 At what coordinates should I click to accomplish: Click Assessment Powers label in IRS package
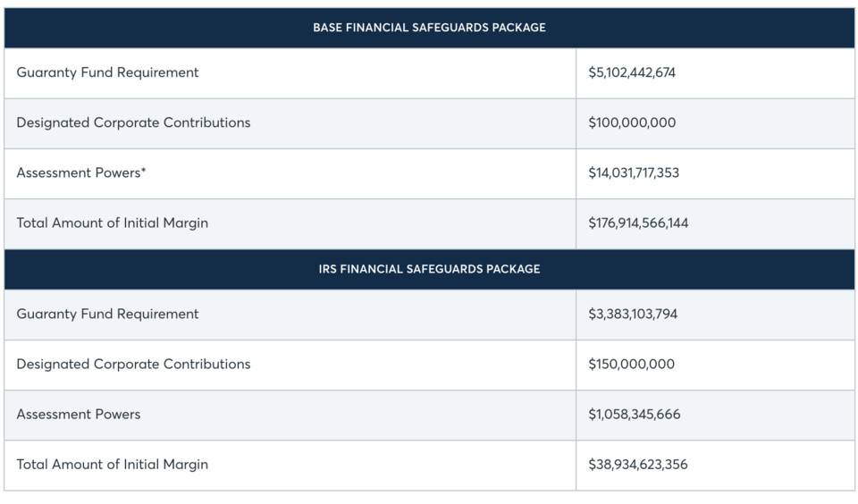click(x=78, y=414)
